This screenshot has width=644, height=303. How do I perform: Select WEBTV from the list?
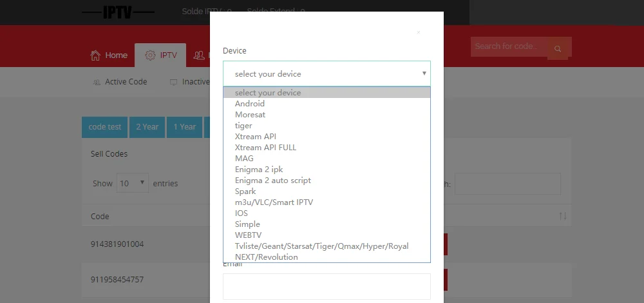click(248, 235)
